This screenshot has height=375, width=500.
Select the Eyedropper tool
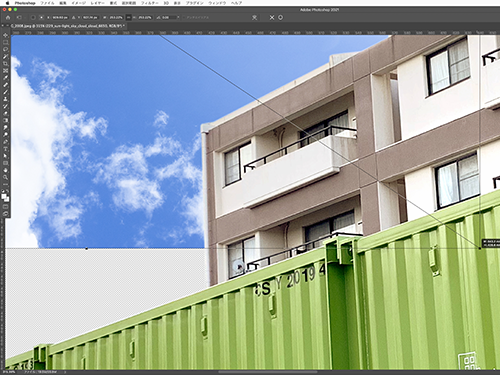5,78
